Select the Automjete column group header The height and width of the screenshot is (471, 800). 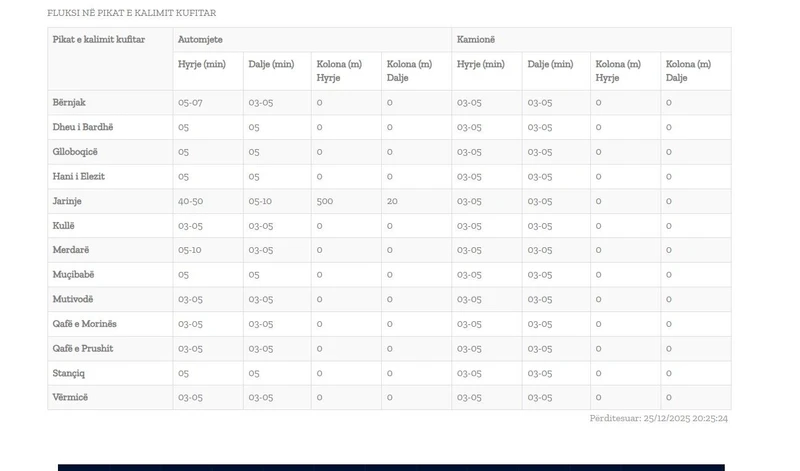[200, 39]
